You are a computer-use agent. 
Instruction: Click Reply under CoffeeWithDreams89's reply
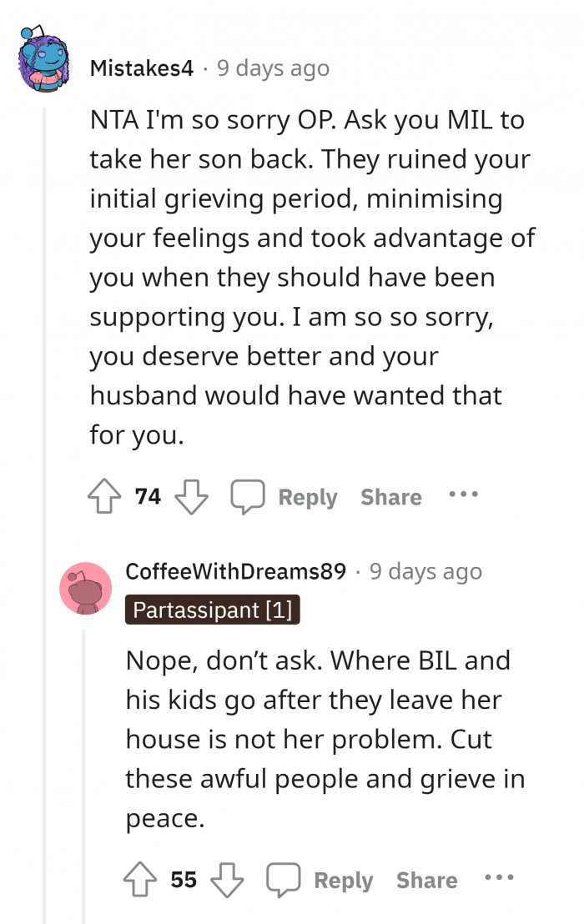coord(343,880)
